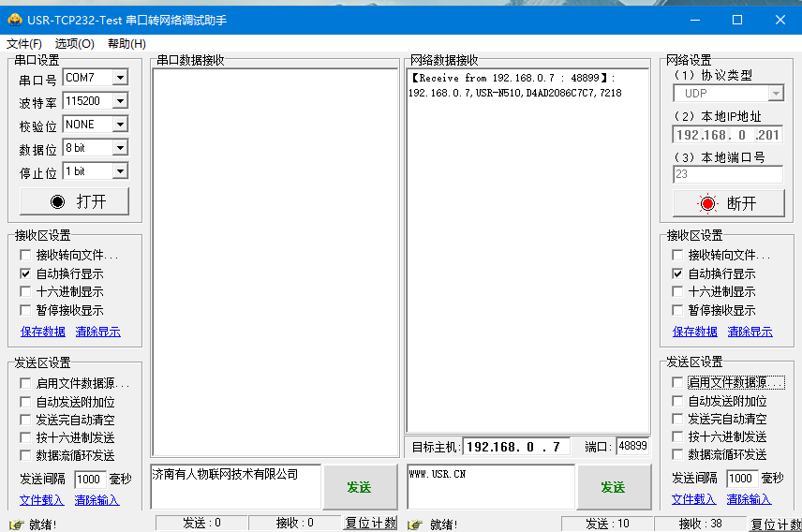Image resolution: width=802 pixels, height=532 pixels.
Task: Toggle serial 按十六进制发送 checkbox
Action: click(x=25, y=437)
